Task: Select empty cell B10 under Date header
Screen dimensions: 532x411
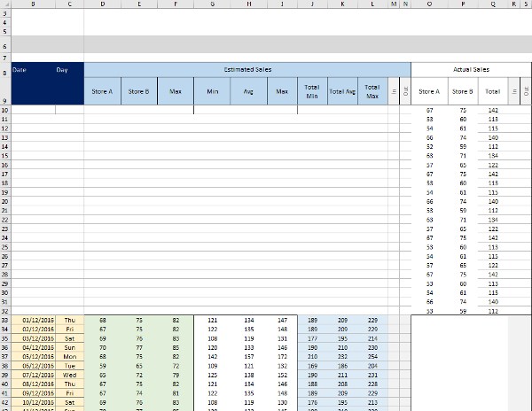Action: (x=34, y=110)
